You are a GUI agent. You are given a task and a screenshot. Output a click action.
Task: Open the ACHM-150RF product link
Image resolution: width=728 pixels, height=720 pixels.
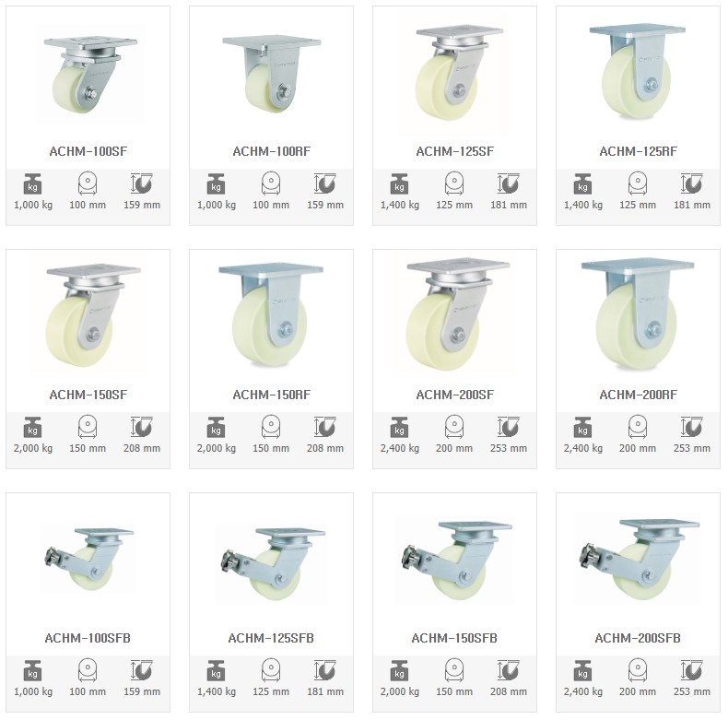tap(271, 395)
